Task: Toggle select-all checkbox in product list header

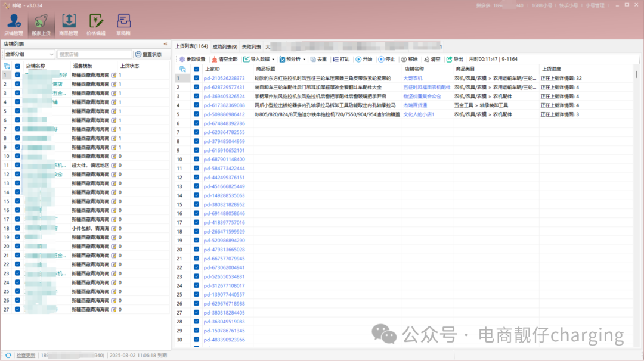Action: coord(196,69)
